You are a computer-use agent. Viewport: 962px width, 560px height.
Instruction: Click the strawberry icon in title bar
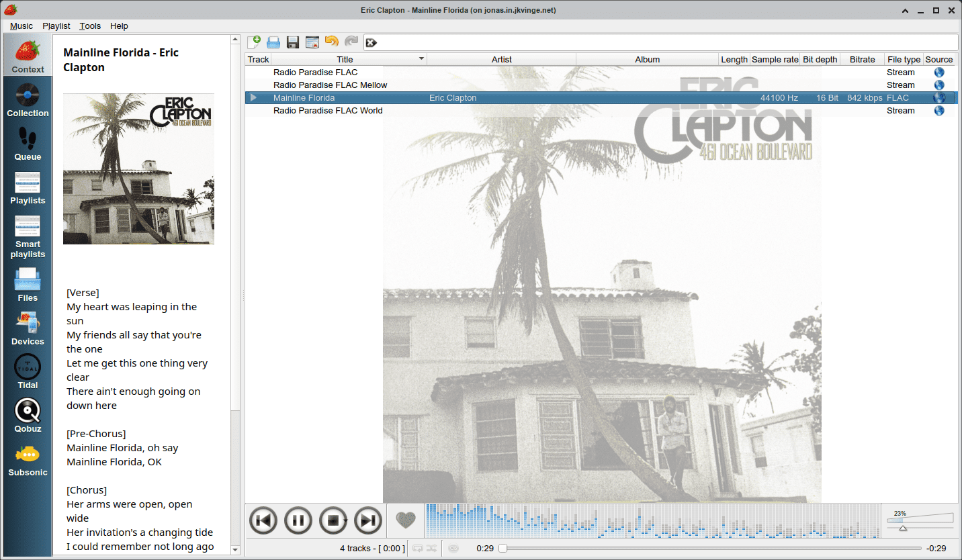[x=10, y=9]
